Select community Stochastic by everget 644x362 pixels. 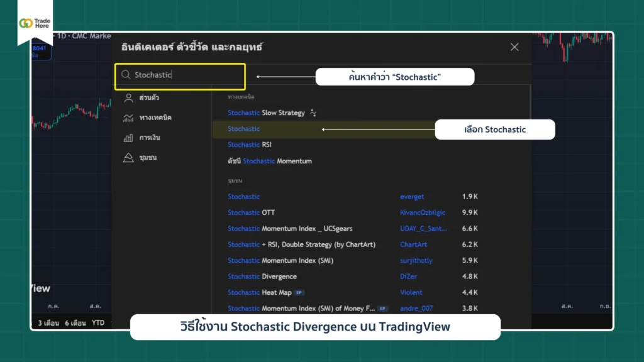[243, 197]
